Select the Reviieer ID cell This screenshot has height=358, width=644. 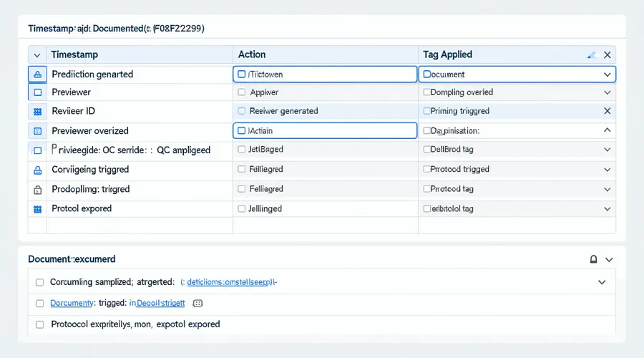(x=140, y=112)
